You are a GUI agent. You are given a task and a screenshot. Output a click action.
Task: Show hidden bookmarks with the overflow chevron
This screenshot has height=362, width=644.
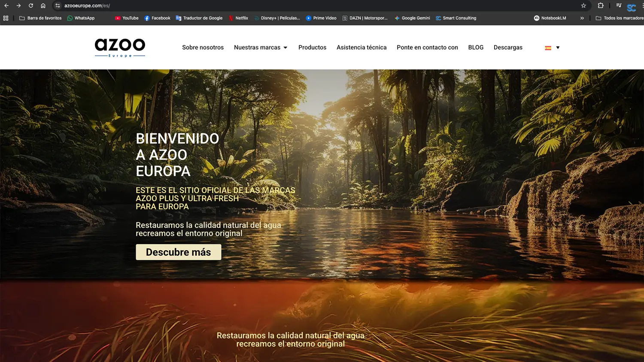coord(582,18)
